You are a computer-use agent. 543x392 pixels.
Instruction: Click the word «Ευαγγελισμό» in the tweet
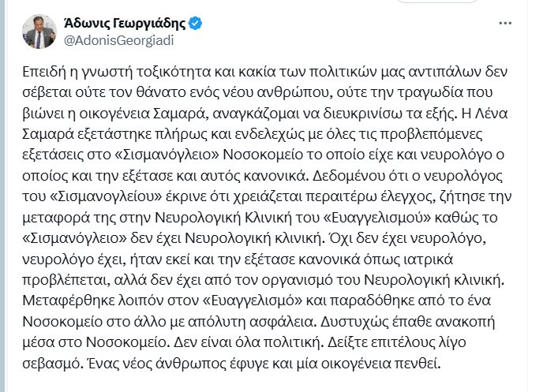point(253,301)
